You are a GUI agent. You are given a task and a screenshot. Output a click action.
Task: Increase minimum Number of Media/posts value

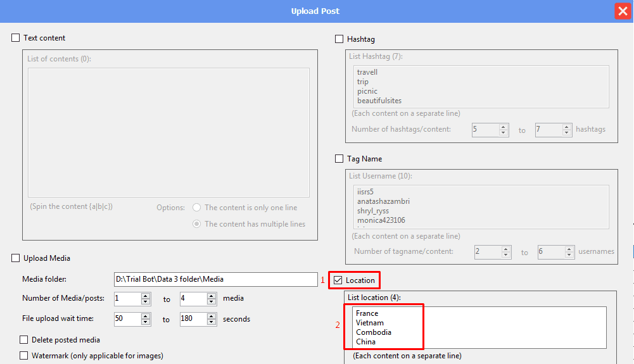click(x=146, y=296)
